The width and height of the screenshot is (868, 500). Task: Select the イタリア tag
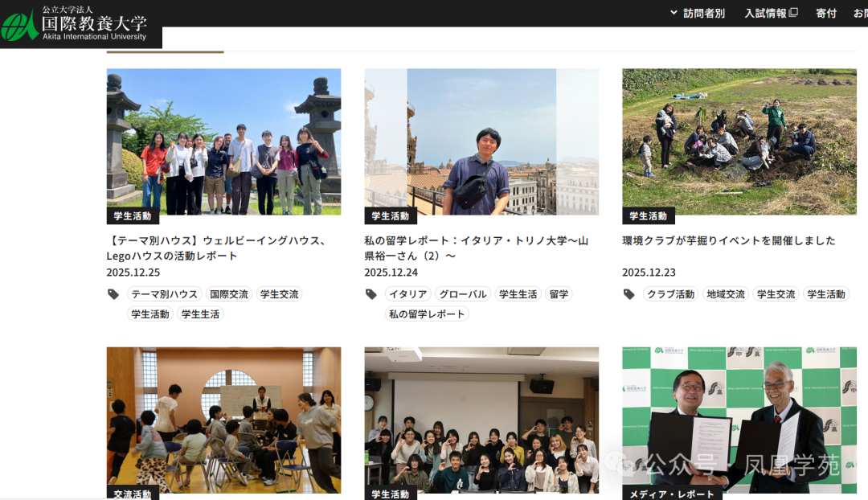pos(407,294)
